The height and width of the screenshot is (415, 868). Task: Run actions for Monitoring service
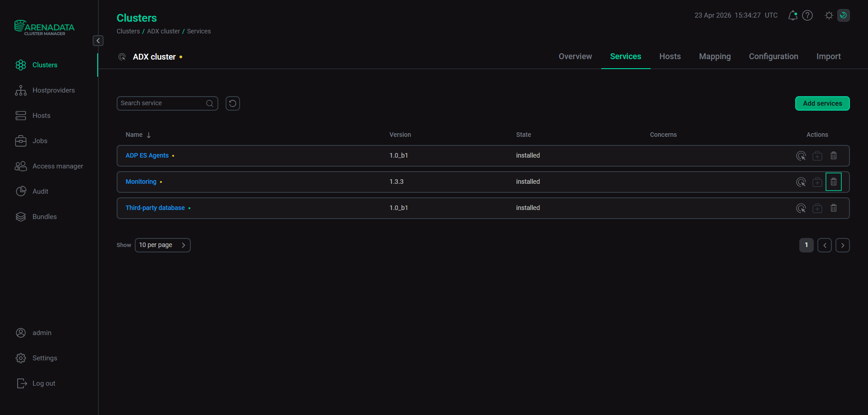pyautogui.click(x=801, y=182)
